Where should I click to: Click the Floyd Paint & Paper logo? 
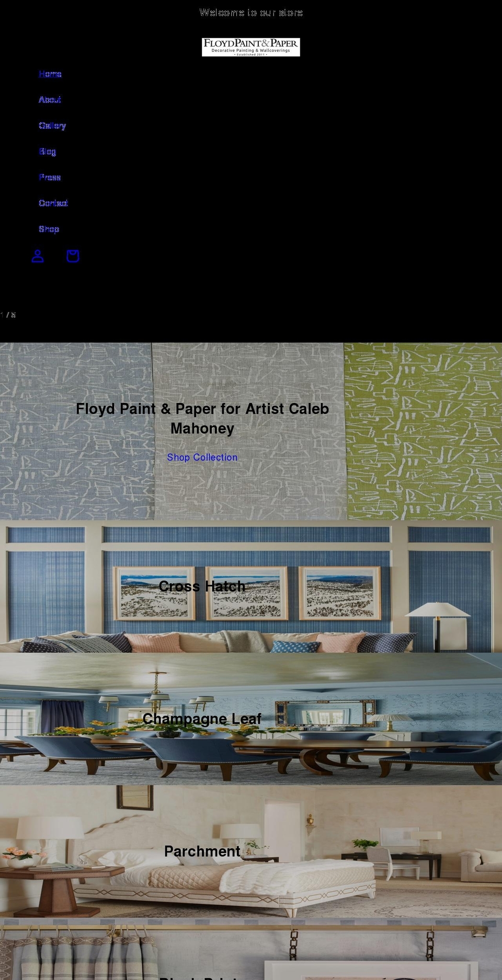pyautogui.click(x=251, y=47)
